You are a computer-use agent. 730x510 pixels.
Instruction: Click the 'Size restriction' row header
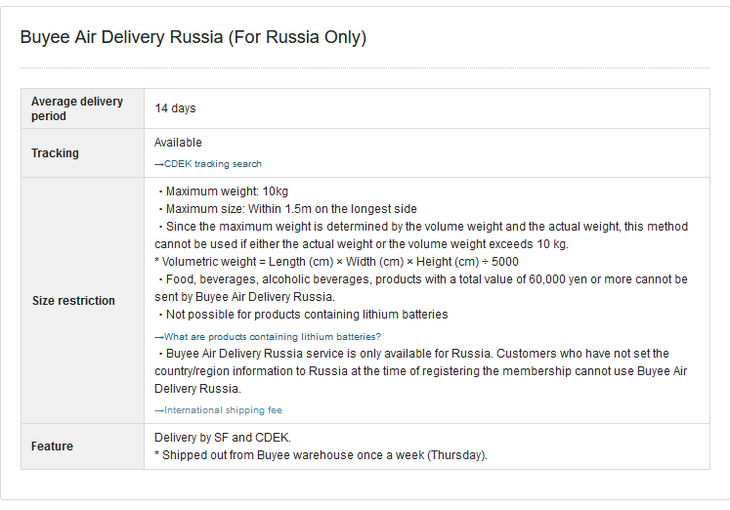pos(82,301)
